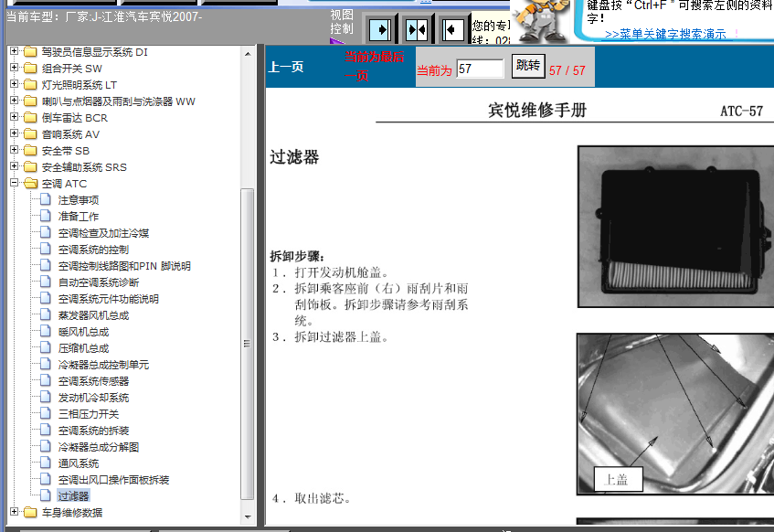Click the 57 / 57 page count text

click(x=567, y=70)
